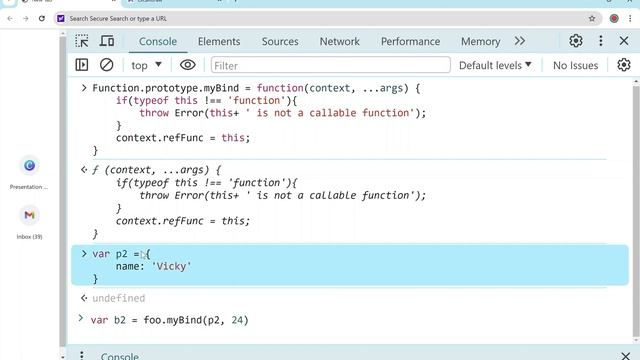Activate the inspect element selector icon
640x360 pixels.
82,41
